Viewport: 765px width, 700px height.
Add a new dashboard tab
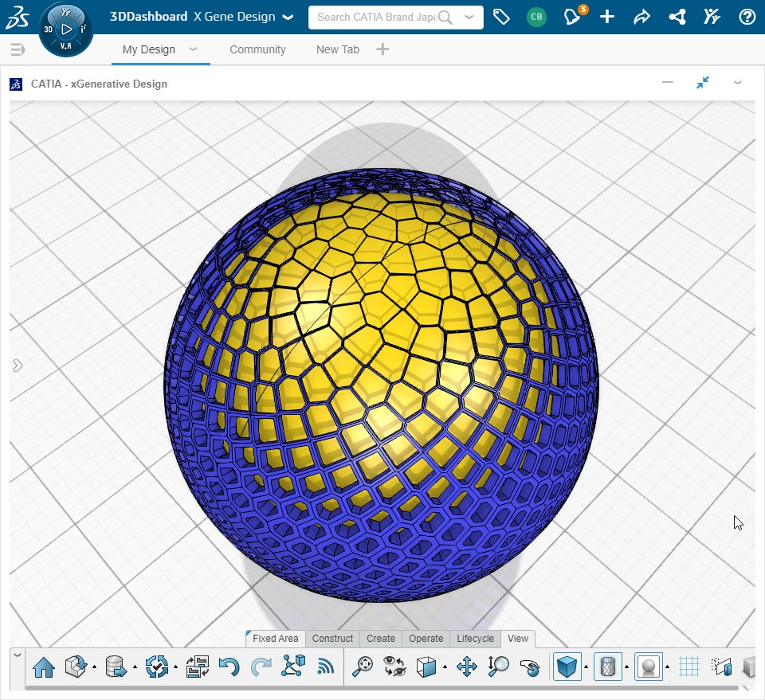pyautogui.click(x=382, y=49)
